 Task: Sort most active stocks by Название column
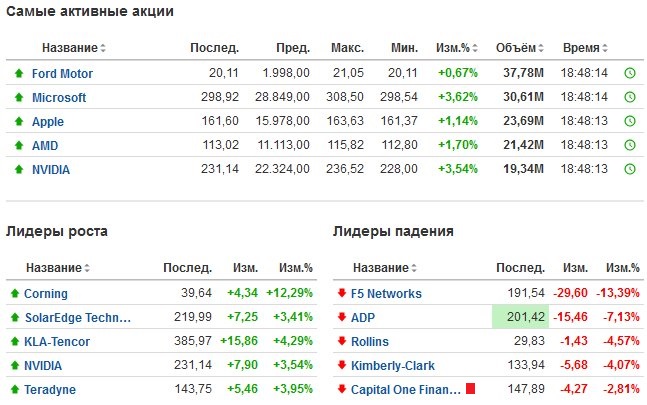coord(74,48)
